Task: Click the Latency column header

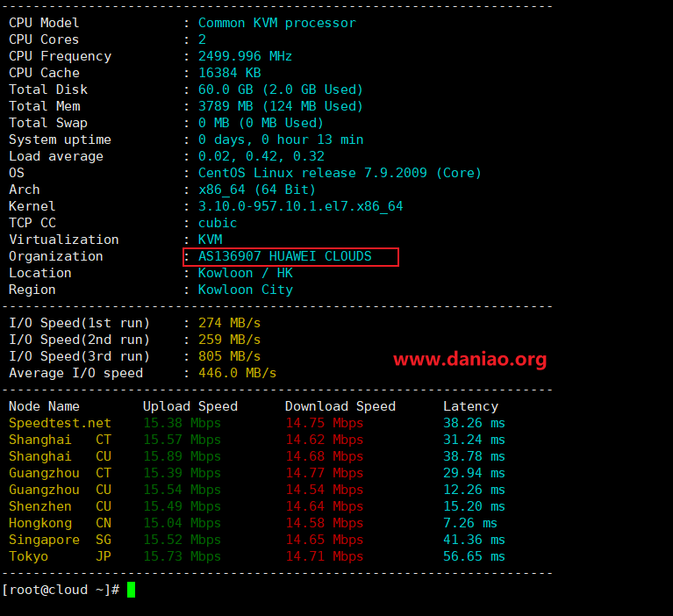Action: click(471, 406)
